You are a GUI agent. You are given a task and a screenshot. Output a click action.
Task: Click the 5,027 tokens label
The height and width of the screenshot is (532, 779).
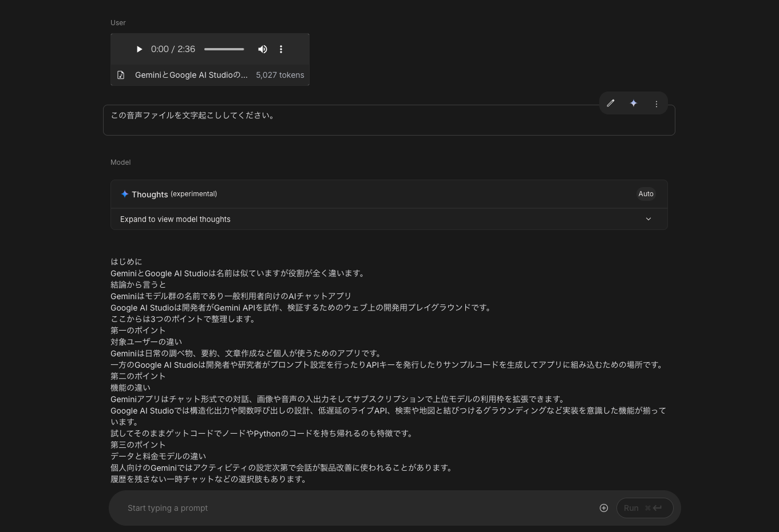coord(280,75)
